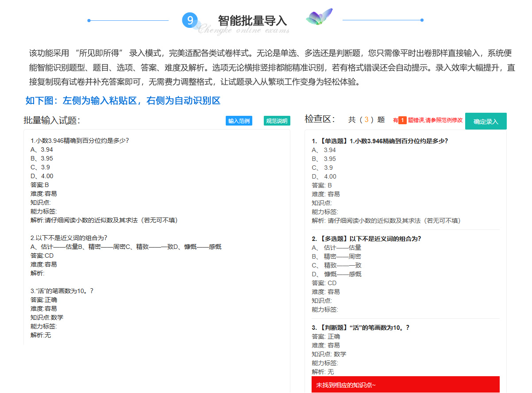Click the blue number 9 badge

pyautogui.click(x=189, y=20)
